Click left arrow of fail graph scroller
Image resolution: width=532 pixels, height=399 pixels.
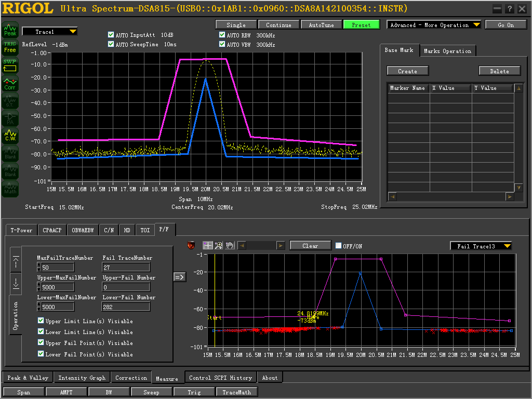(x=242, y=245)
